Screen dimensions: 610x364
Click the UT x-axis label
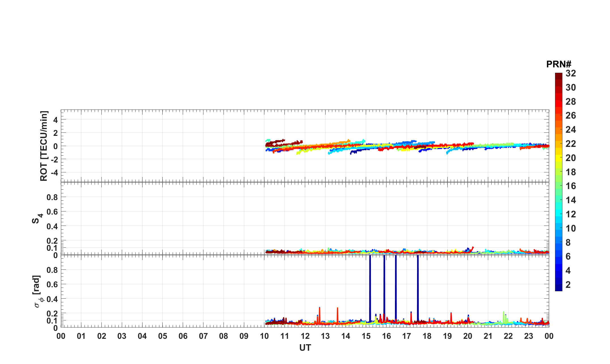[x=305, y=348]
